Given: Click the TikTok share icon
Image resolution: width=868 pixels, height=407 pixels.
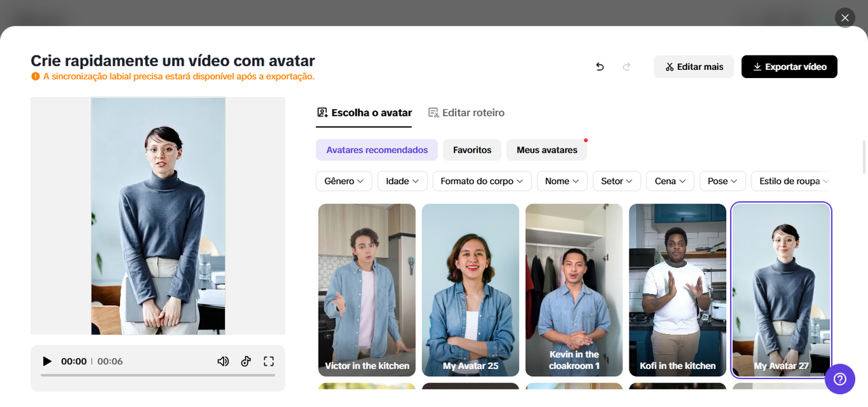Looking at the screenshot, I should 246,362.
